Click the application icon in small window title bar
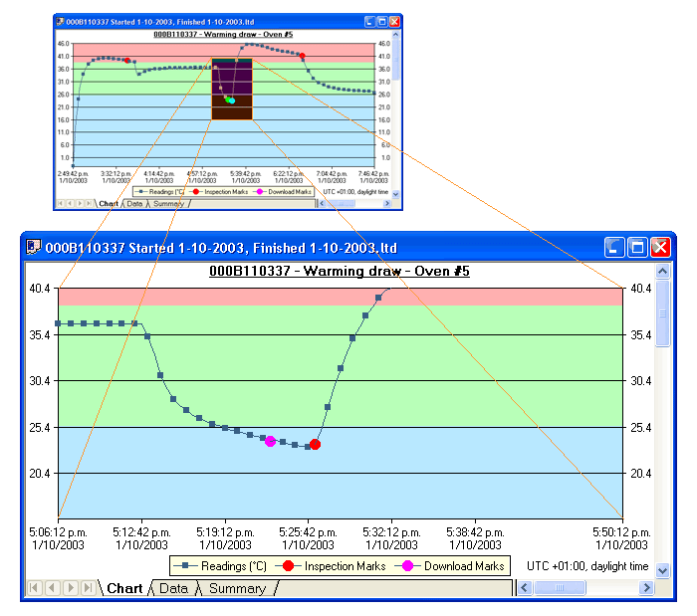This screenshot has width=697, height=616. click(x=60, y=21)
